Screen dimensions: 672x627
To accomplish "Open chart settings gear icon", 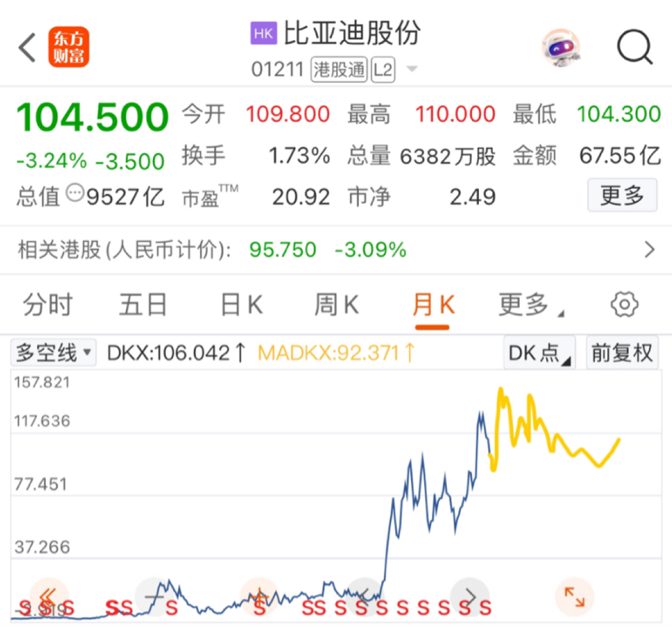I will tap(624, 305).
